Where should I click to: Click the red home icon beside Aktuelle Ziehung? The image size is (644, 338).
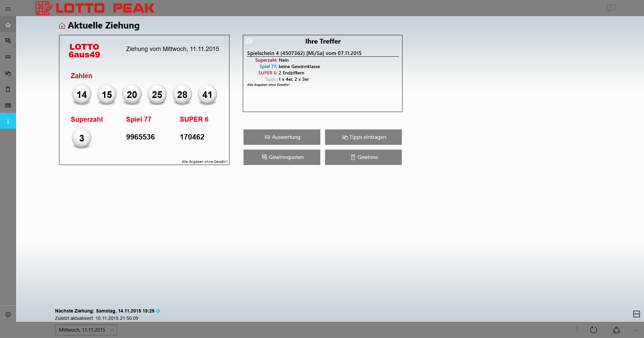click(62, 26)
